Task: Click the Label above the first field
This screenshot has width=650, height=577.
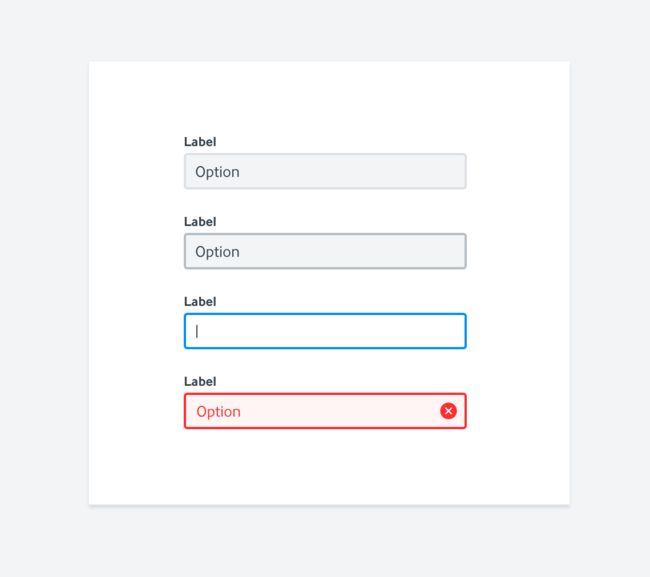Action: pyautogui.click(x=200, y=142)
